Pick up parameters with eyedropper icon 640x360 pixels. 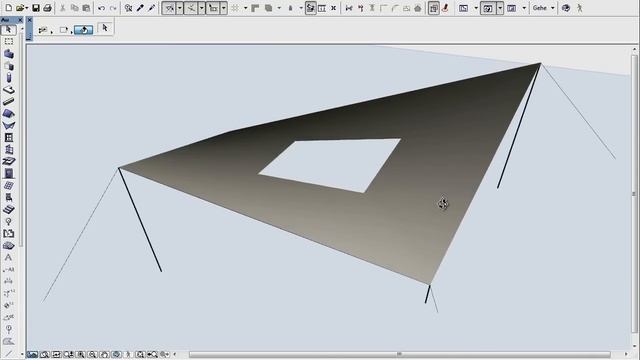click(x=140, y=8)
